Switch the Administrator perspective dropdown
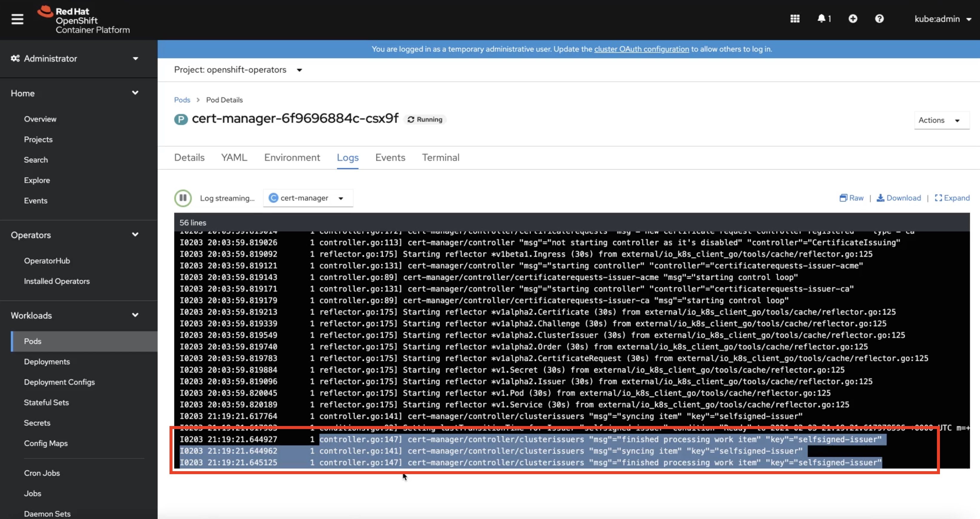 [75, 59]
